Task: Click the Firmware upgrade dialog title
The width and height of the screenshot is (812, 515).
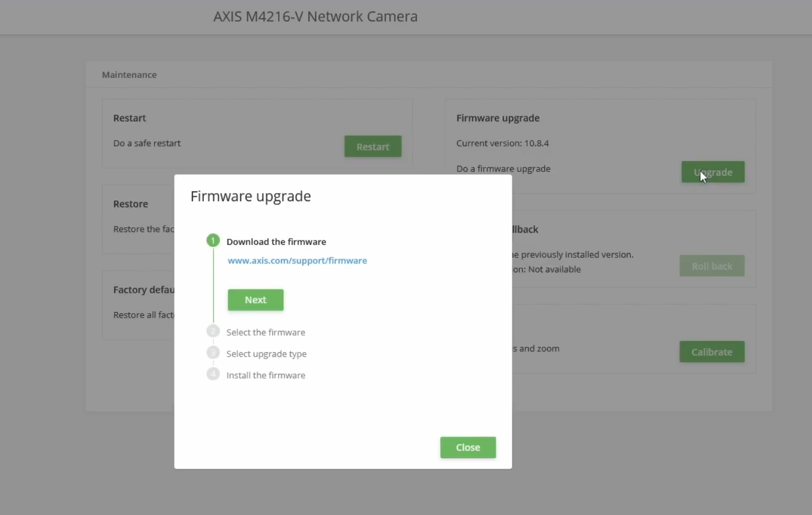Action: click(251, 196)
